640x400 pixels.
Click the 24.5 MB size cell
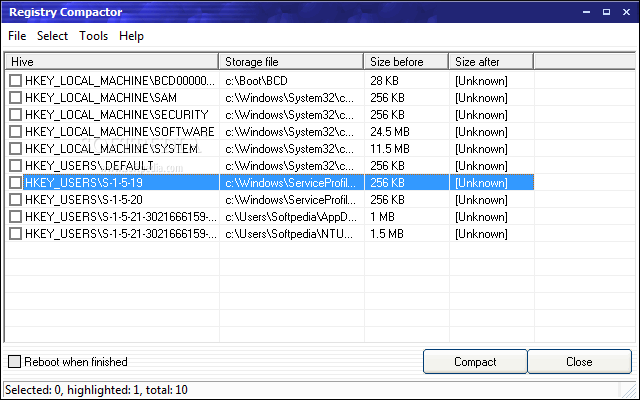(x=390, y=132)
